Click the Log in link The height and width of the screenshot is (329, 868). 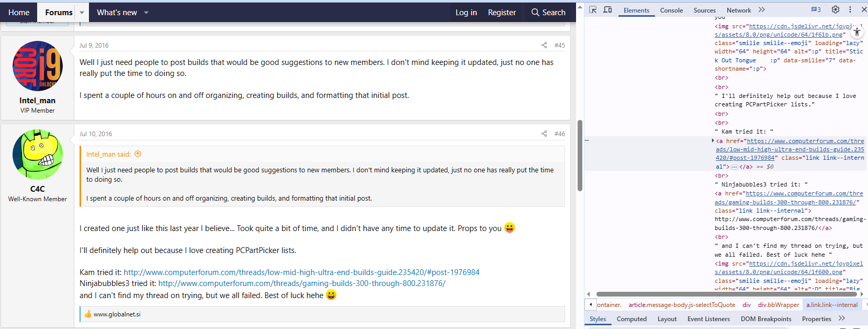466,13
